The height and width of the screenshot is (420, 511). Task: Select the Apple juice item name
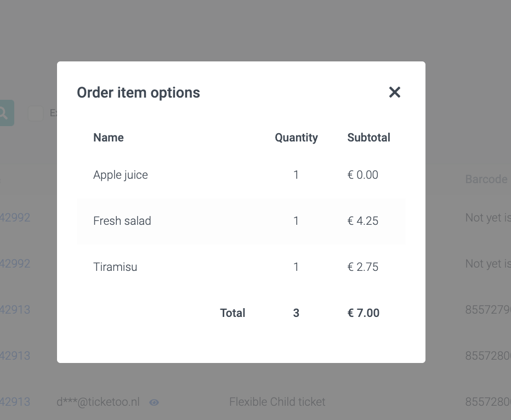tap(121, 175)
